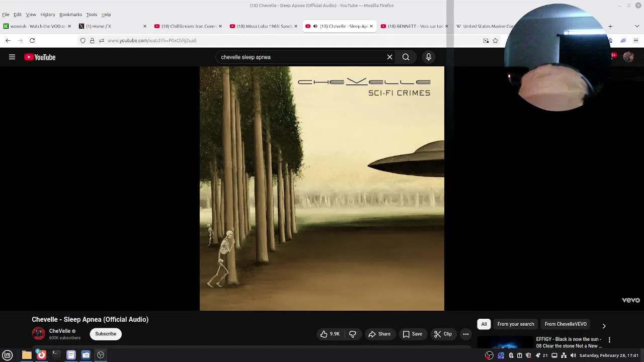This screenshot has height=362, width=644.
Task: Open more actions menu beside Clip
Action: 466,334
